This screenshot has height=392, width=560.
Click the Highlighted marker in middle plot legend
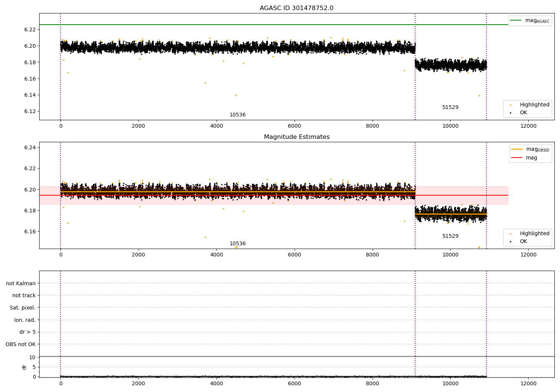(510, 234)
